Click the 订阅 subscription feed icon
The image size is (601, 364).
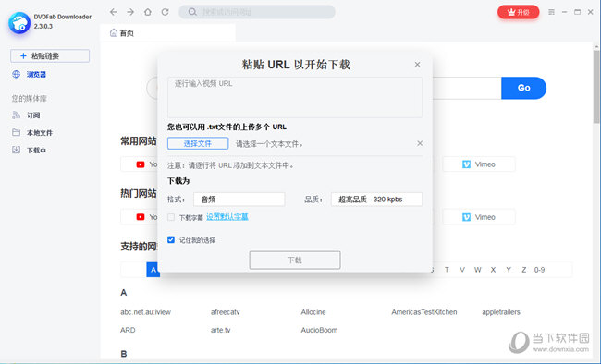tap(16, 115)
